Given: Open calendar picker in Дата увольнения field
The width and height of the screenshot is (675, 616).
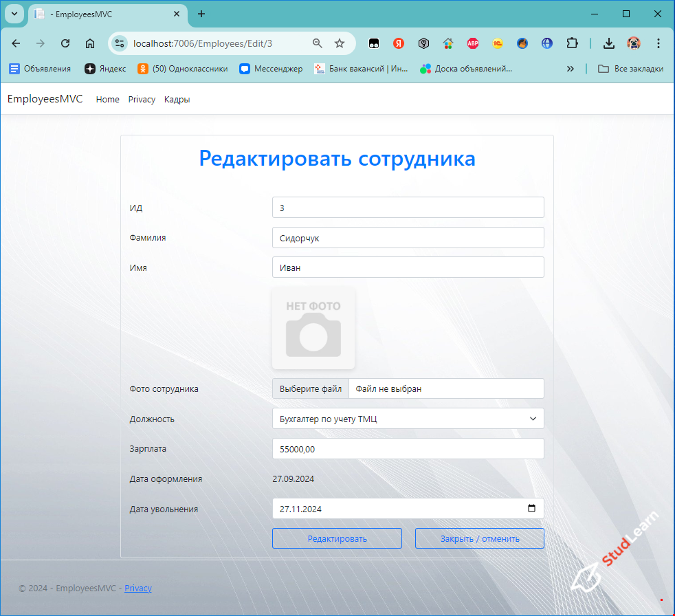Looking at the screenshot, I should 531,509.
